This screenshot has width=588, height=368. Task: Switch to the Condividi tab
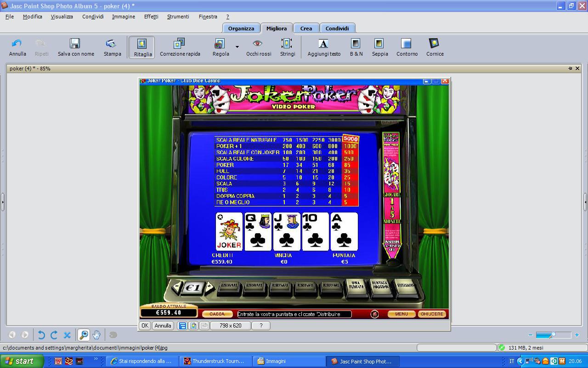pyautogui.click(x=337, y=29)
